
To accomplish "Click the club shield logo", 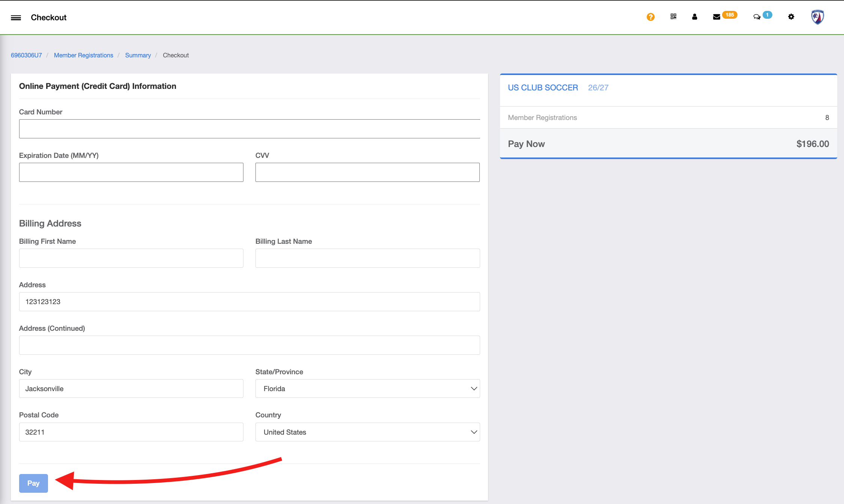I will [x=818, y=17].
